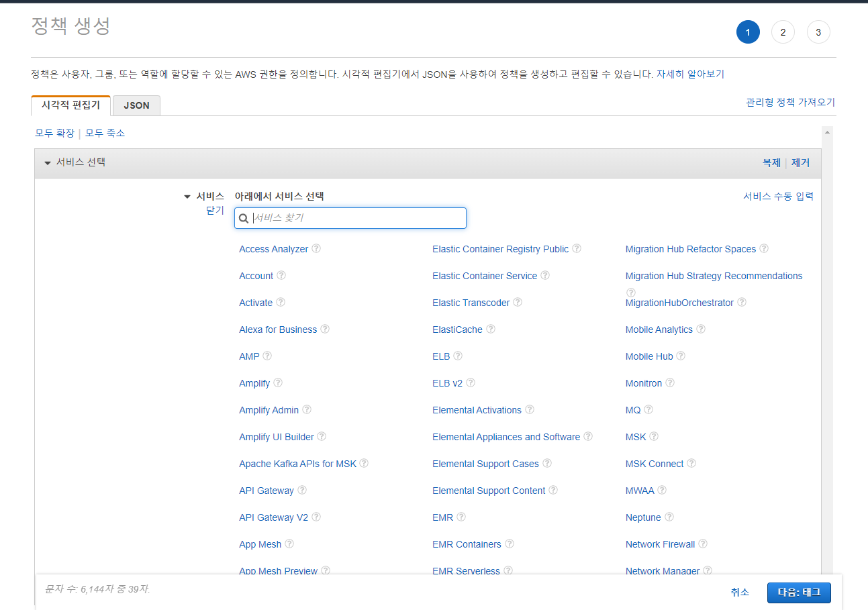Click help icon next to MigrationHubOrchestrator
The height and width of the screenshot is (610, 868).
(x=742, y=302)
